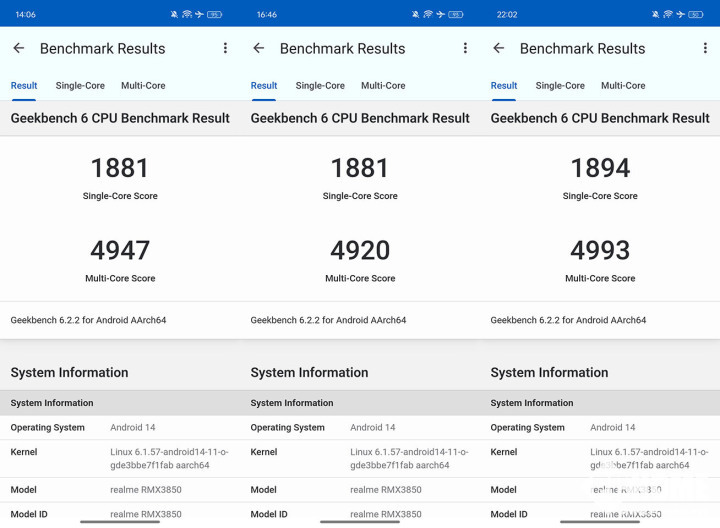Go back from the 16:46 Benchmark Results screen
The image size is (720, 528).
(x=259, y=48)
